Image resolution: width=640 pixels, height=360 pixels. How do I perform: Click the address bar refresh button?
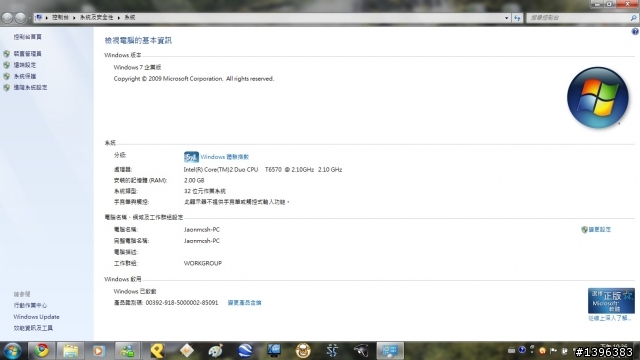pos(517,18)
